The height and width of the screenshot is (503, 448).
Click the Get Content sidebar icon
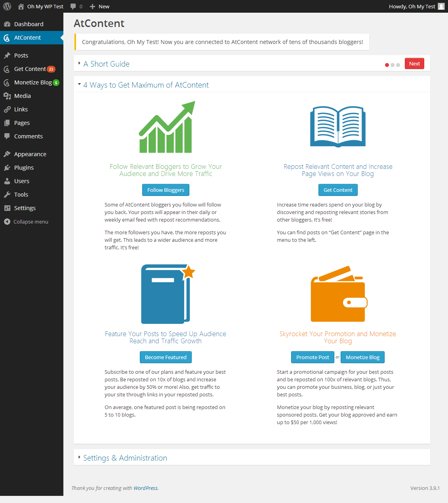(7, 69)
